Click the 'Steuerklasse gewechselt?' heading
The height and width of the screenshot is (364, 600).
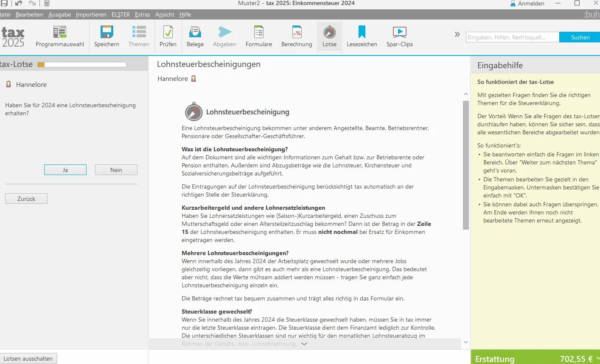217,311
